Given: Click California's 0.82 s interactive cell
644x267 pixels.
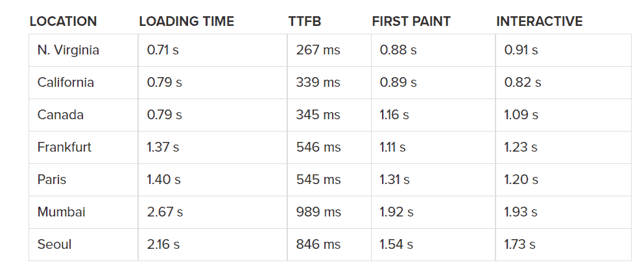Looking at the screenshot, I should [x=522, y=82].
